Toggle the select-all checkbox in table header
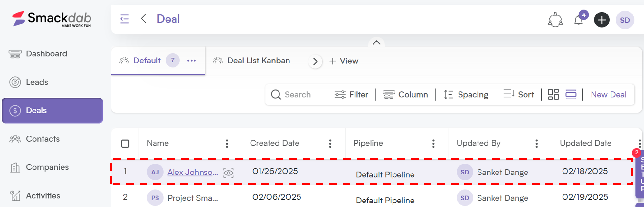 coord(125,144)
